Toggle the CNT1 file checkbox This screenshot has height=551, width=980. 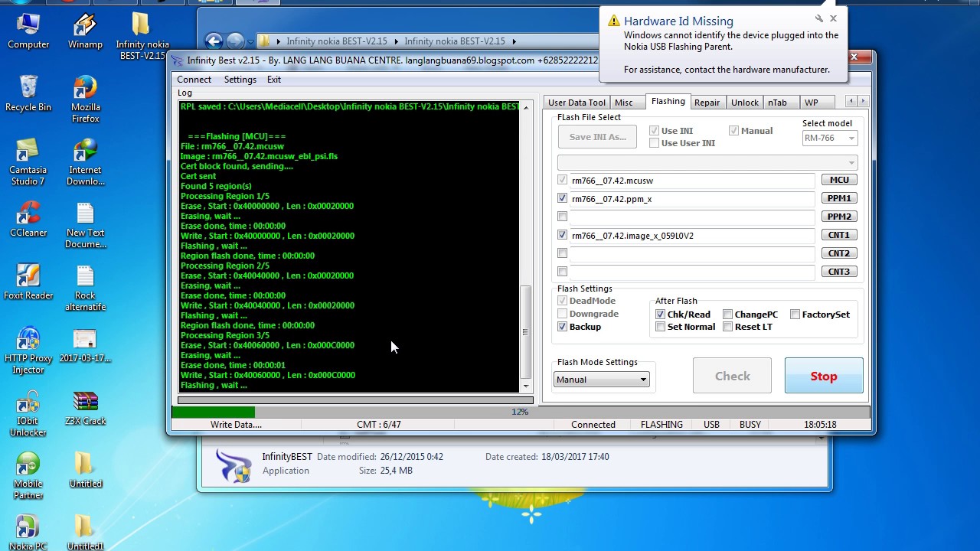[563, 235]
